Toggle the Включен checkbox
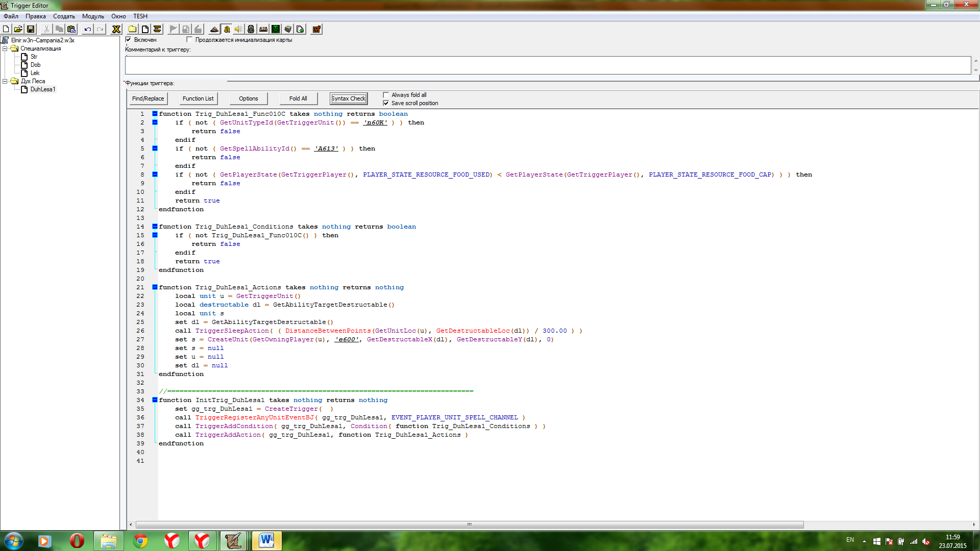The width and height of the screenshot is (980, 551). pos(129,39)
